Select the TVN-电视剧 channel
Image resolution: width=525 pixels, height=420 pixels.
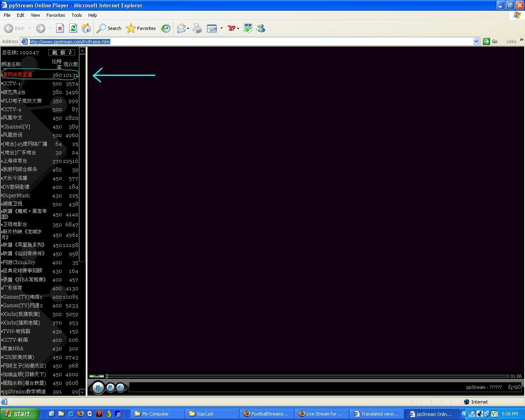click(x=16, y=331)
